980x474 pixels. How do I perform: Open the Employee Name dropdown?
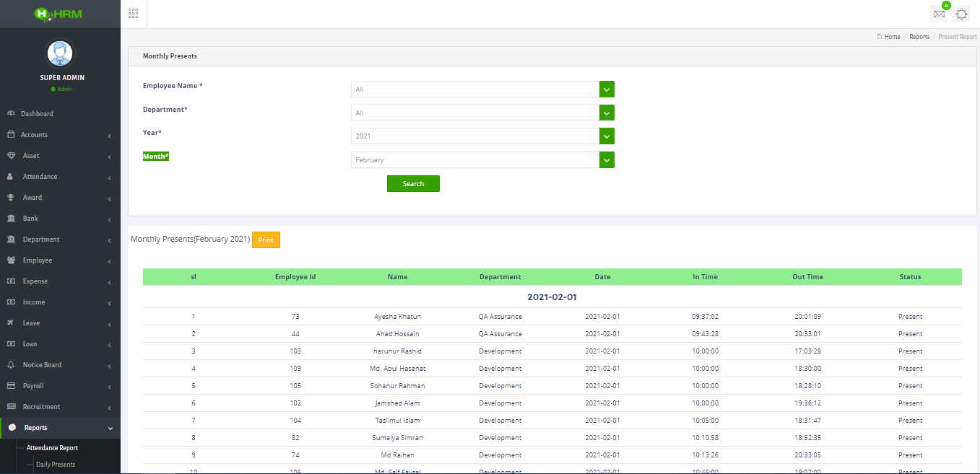tap(482, 89)
